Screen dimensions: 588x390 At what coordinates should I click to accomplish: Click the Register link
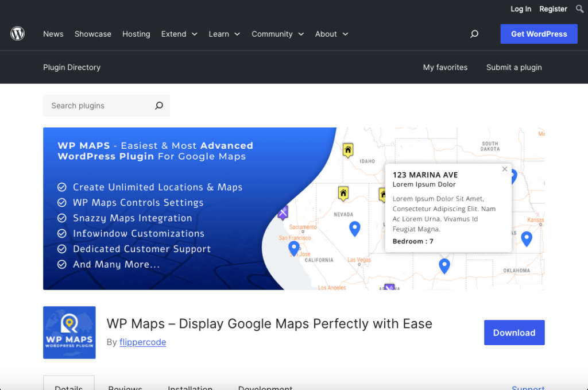tap(553, 9)
